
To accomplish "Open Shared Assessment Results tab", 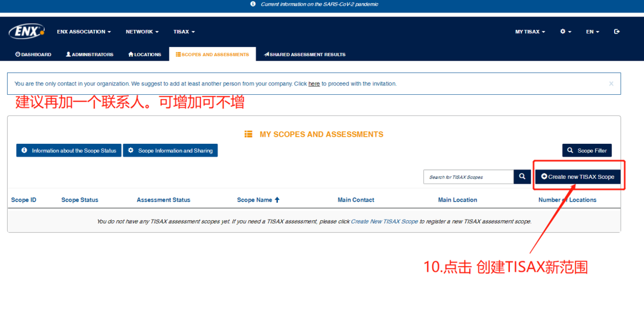I will (x=304, y=54).
